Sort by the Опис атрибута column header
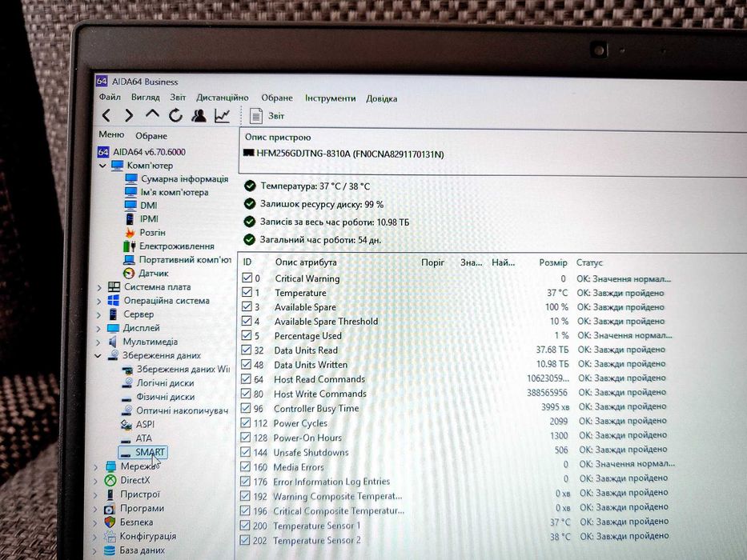Screen dimensions: 747x560 pyautogui.click(x=306, y=262)
